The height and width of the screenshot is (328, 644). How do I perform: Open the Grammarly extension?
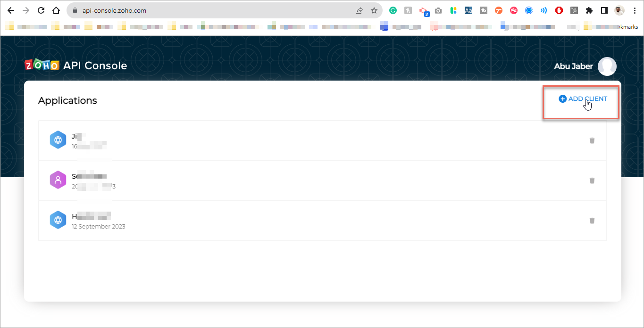(393, 10)
